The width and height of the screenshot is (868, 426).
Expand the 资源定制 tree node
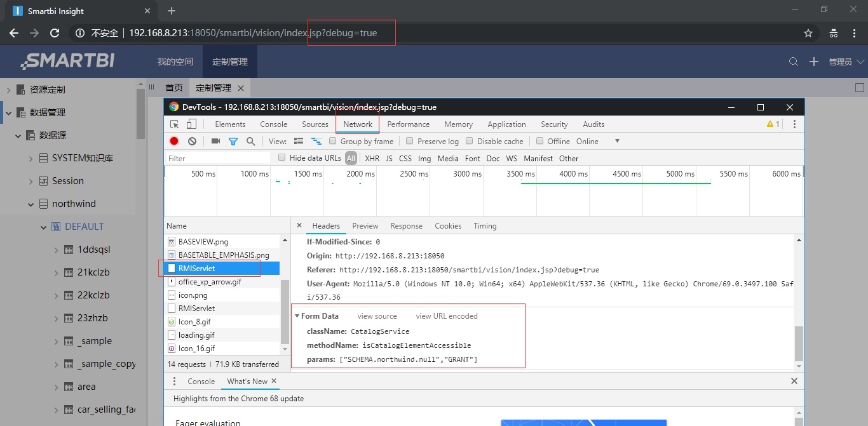tap(9, 90)
